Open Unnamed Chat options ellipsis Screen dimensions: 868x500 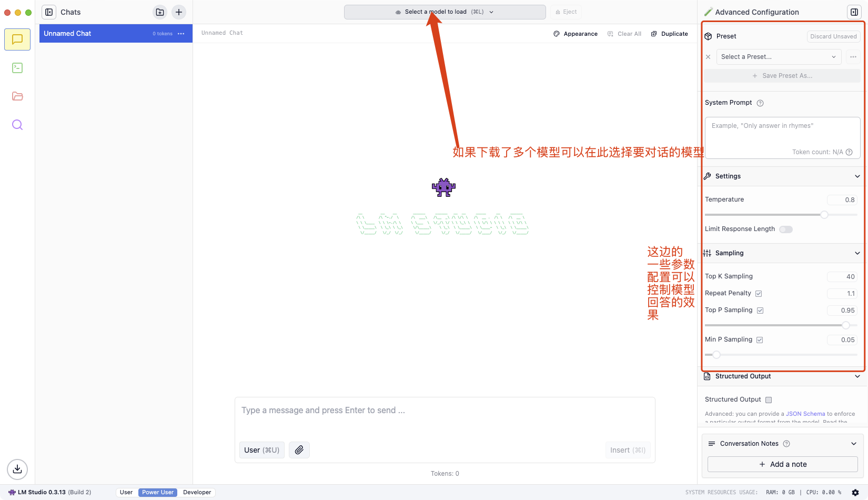[x=181, y=34]
